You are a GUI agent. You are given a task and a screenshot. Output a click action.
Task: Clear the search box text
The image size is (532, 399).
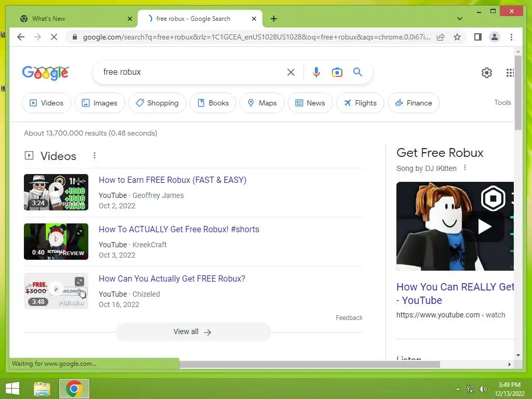pos(291,72)
